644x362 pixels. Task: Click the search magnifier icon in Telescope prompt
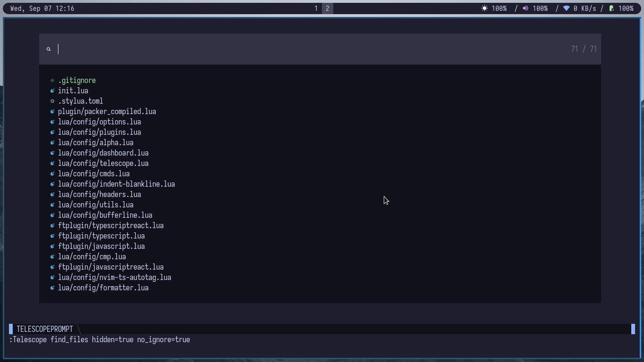click(x=49, y=49)
